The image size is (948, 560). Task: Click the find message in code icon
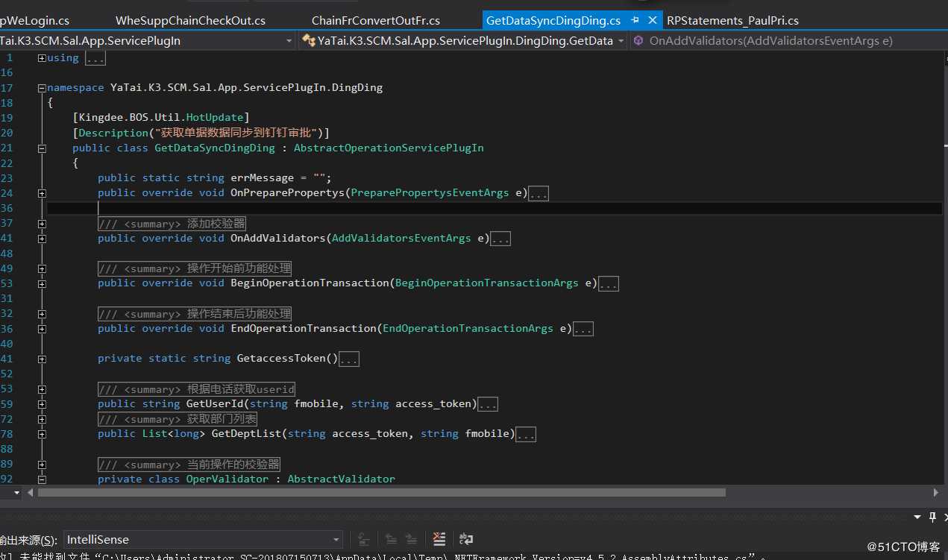(364, 539)
